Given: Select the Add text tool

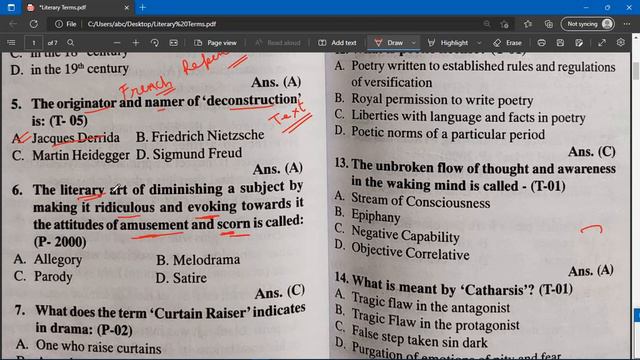Looking at the screenshot, I should (x=338, y=42).
